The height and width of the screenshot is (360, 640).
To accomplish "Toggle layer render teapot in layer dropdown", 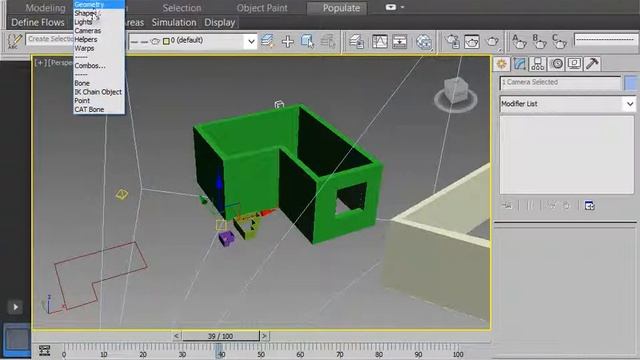I will coord(156,41).
